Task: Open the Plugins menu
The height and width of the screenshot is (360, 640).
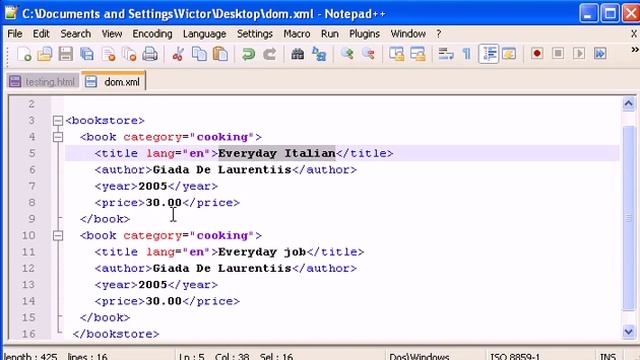Action: tap(364, 34)
